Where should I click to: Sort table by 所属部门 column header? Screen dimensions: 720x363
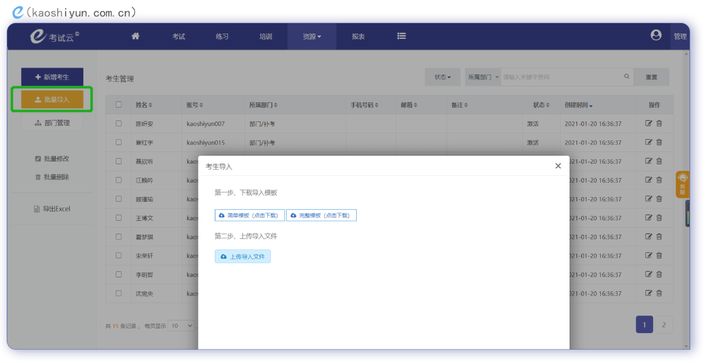tap(263, 105)
